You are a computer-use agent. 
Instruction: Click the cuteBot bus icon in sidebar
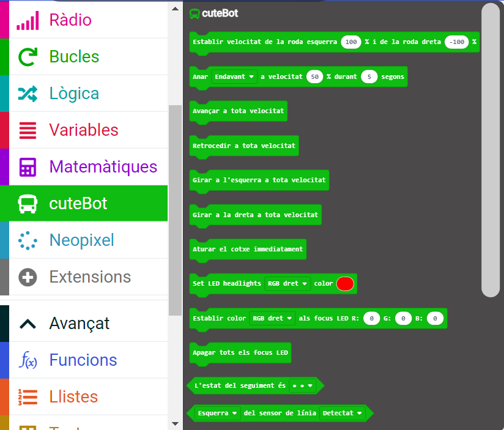point(28,204)
